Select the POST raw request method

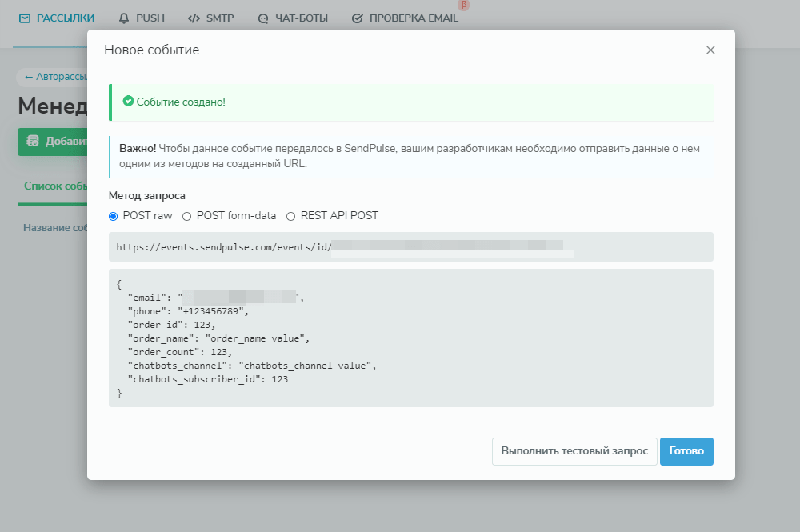click(x=114, y=216)
